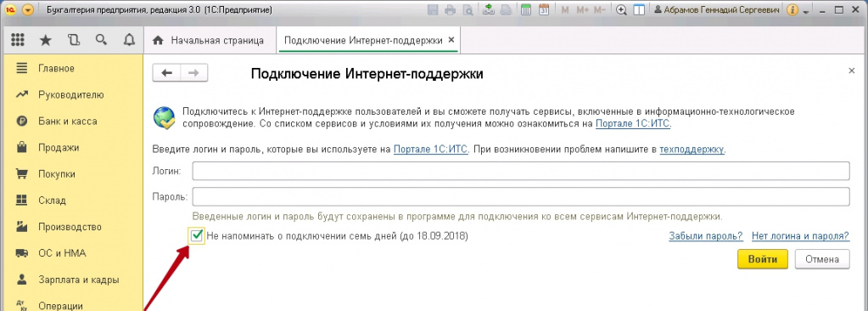Close the form with the x button
This screenshot has height=311, width=868.
coord(851,71)
